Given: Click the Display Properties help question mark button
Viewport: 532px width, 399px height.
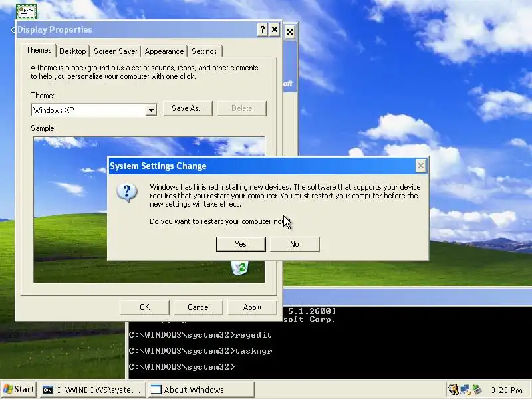Looking at the screenshot, I should [262, 30].
